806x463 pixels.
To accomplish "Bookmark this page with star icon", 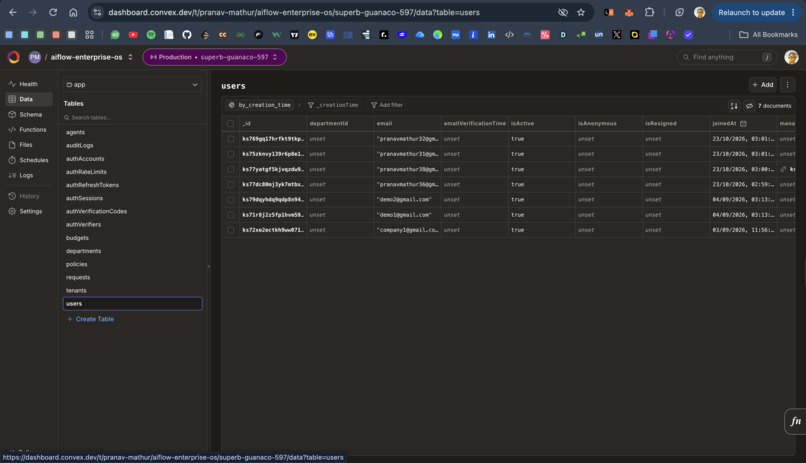I will click(x=581, y=12).
